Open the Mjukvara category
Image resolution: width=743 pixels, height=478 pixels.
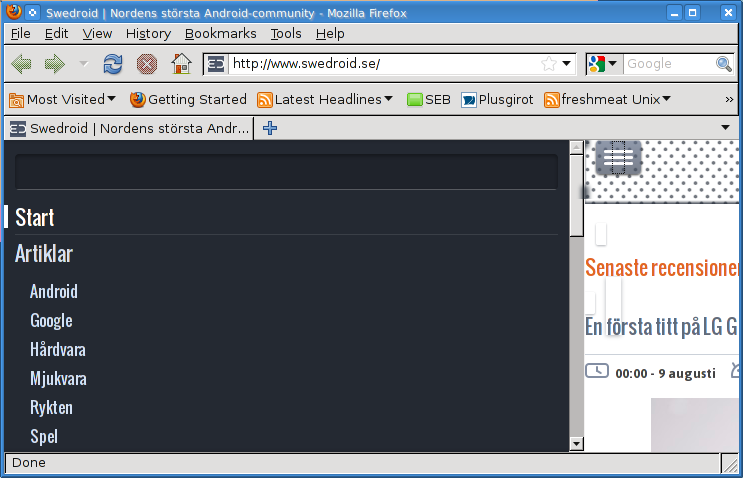58,379
